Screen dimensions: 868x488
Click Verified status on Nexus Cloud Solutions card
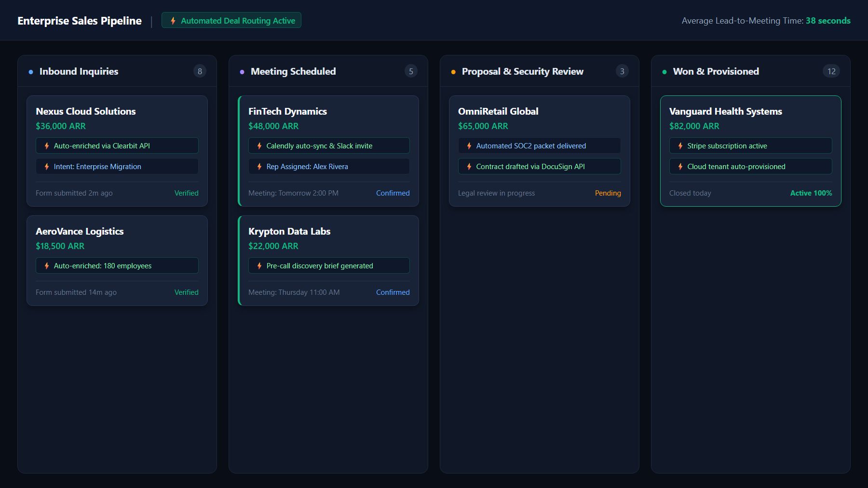point(186,193)
